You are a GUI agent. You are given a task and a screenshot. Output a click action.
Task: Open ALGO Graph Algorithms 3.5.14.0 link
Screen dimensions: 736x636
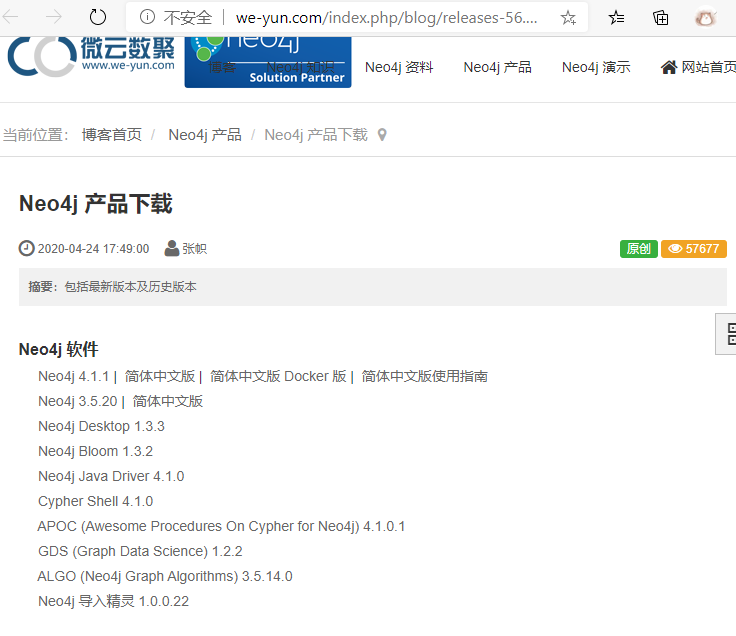[165, 576]
